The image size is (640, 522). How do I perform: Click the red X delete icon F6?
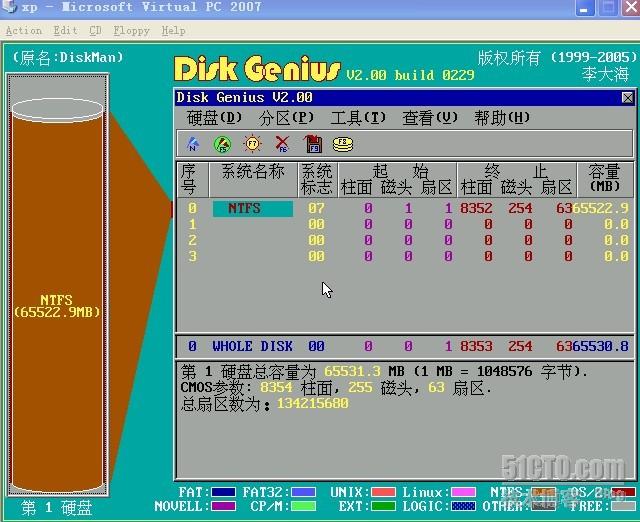(x=282, y=144)
